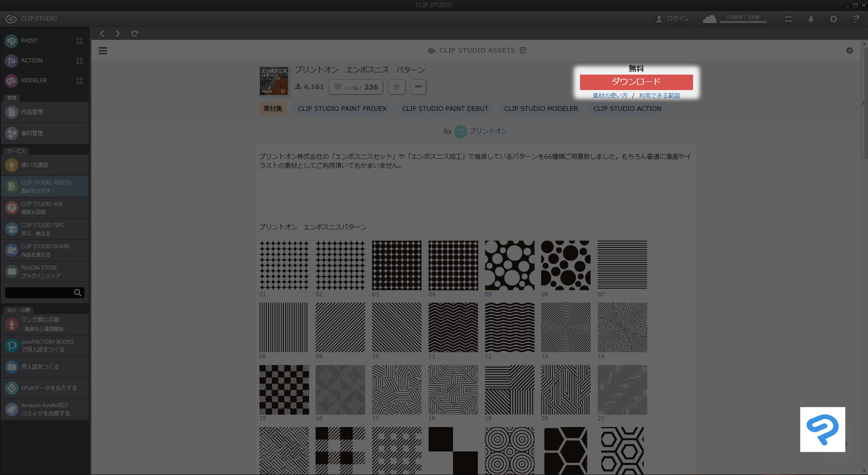Select the CLIP STUDIO PAINT PRO/EX tag
The height and width of the screenshot is (475, 868).
(x=342, y=109)
